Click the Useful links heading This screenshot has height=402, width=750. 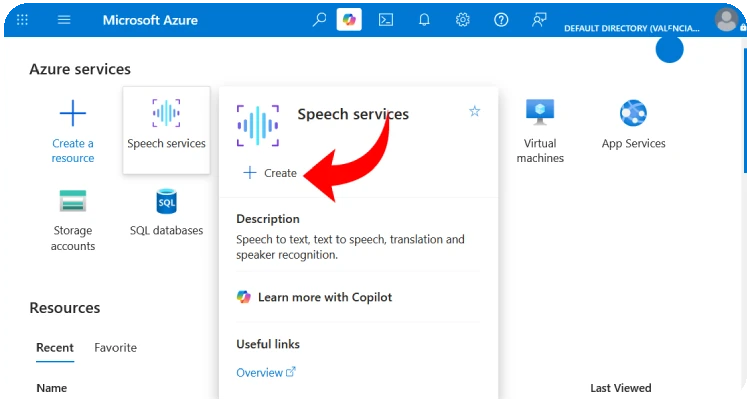coord(268,344)
